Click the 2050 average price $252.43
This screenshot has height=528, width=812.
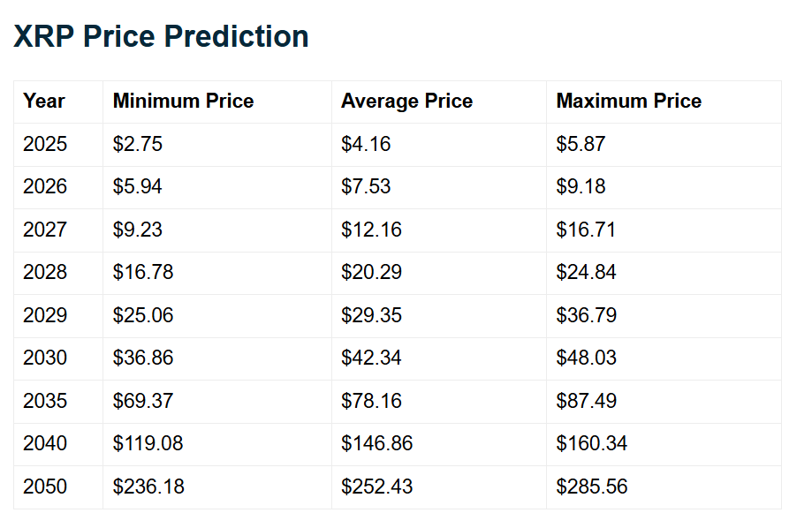[376, 487]
